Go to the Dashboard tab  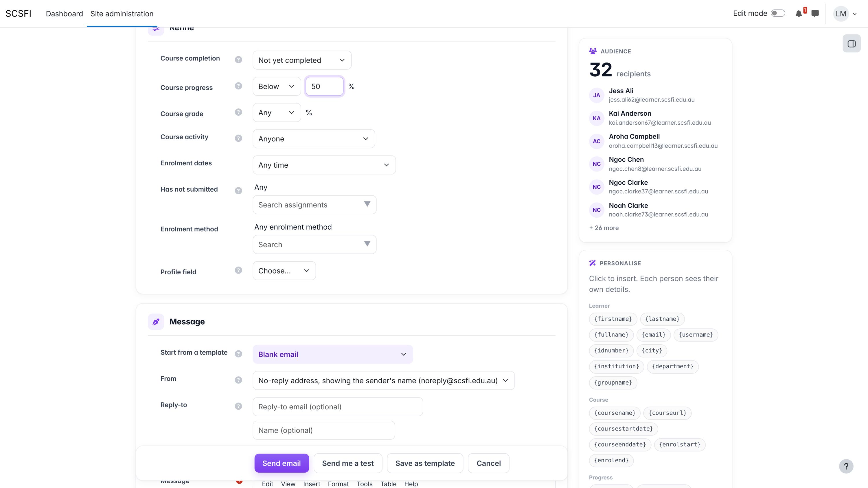pyautogui.click(x=64, y=14)
